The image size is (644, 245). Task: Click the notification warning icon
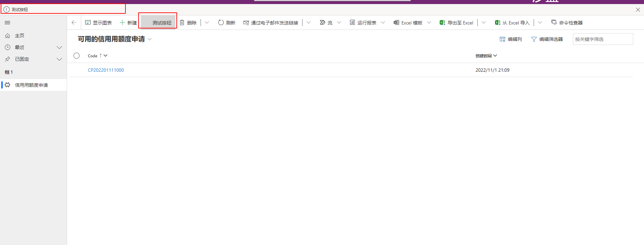tap(6, 9)
